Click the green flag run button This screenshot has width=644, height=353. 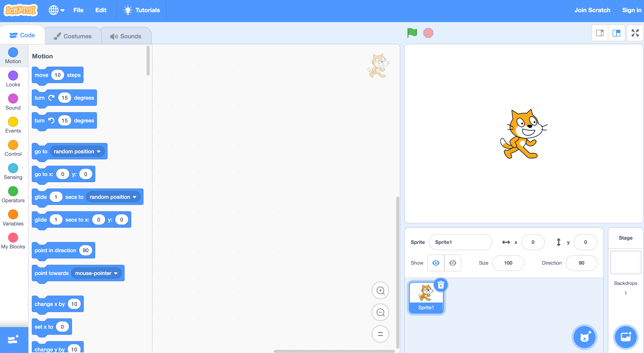coord(412,33)
